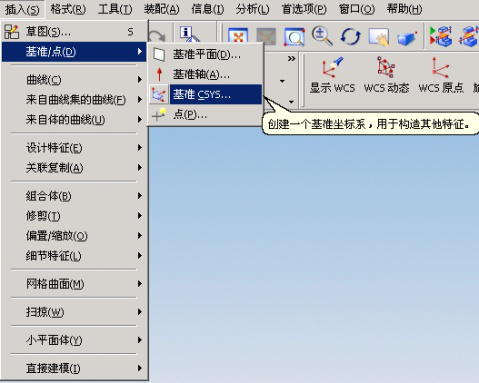Click the red datum axis arrow icon

[159, 74]
